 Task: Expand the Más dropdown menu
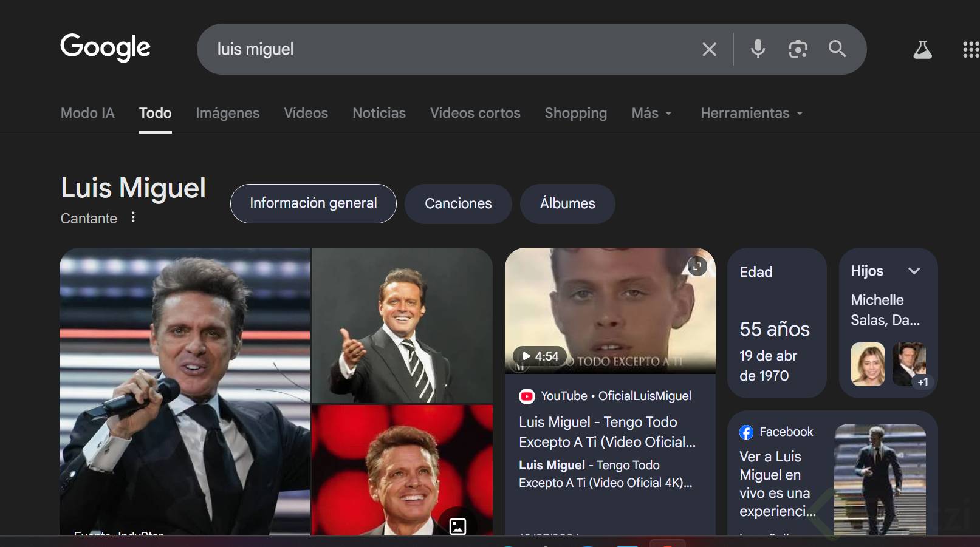click(652, 113)
